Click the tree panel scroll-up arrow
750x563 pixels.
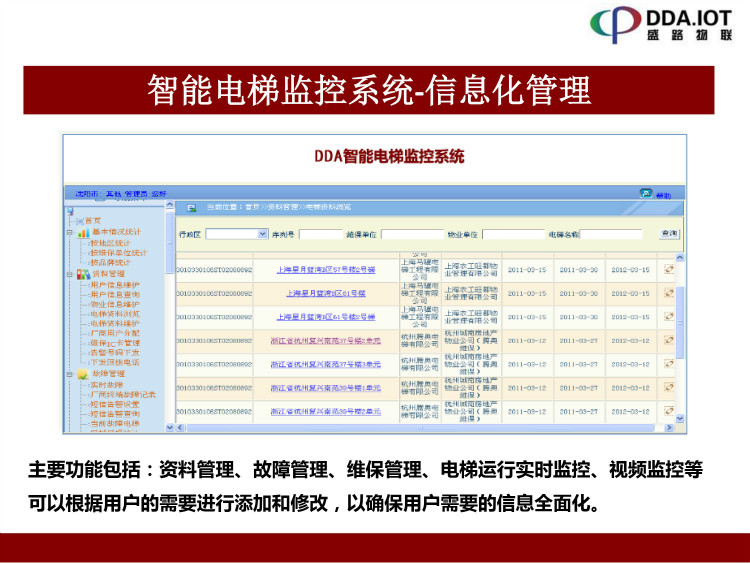[170, 205]
